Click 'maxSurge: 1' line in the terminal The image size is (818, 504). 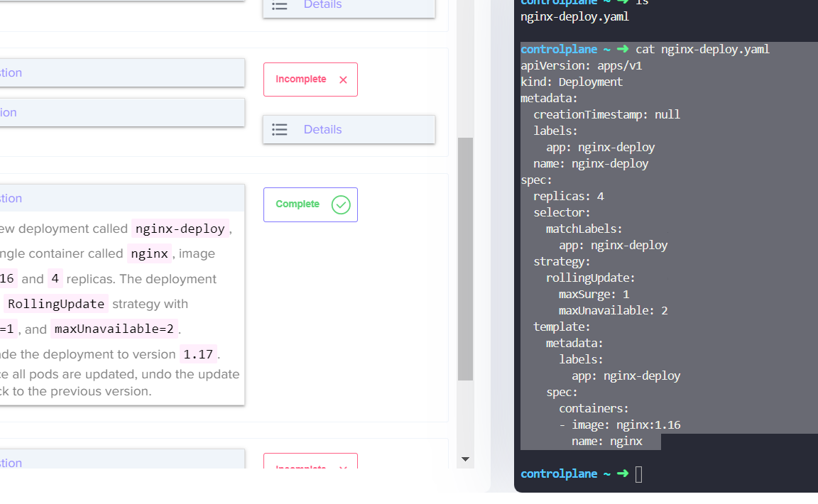click(x=594, y=295)
